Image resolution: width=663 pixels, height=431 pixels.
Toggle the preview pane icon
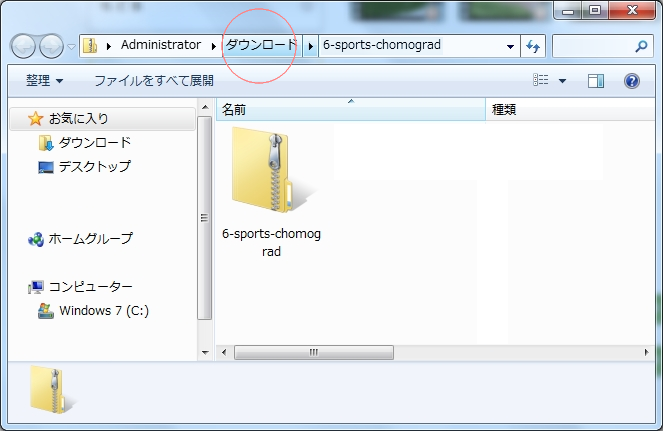[596, 81]
